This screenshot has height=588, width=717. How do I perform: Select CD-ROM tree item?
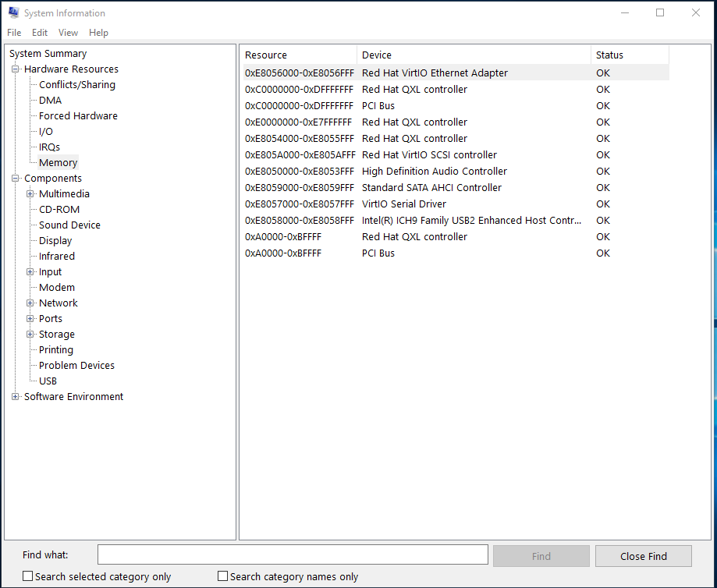click(x=59, y=210)
